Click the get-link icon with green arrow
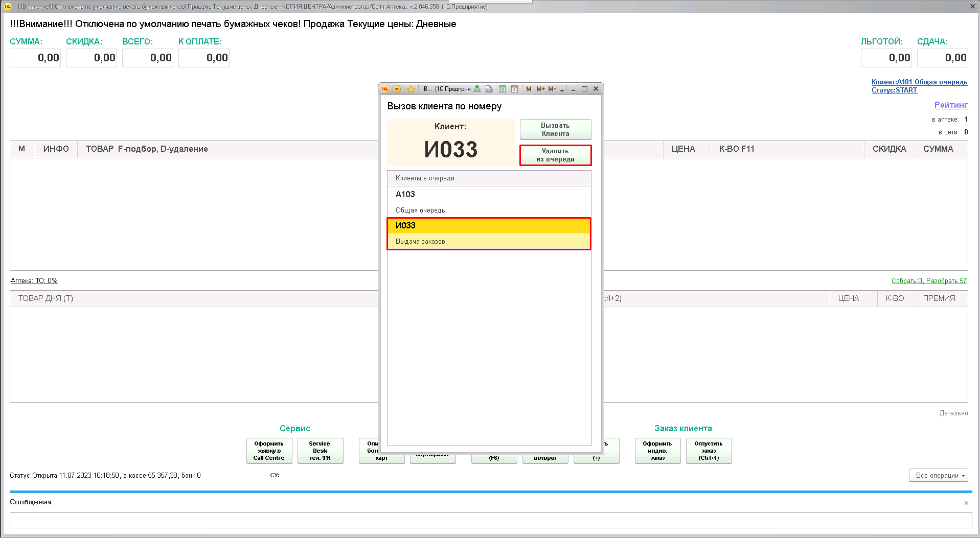Screen dimensions: 980x538 [x=477, y=89]
